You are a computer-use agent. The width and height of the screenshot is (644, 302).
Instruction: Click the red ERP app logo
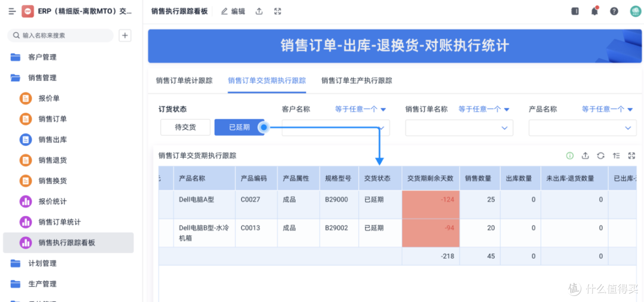click(27, 11)
